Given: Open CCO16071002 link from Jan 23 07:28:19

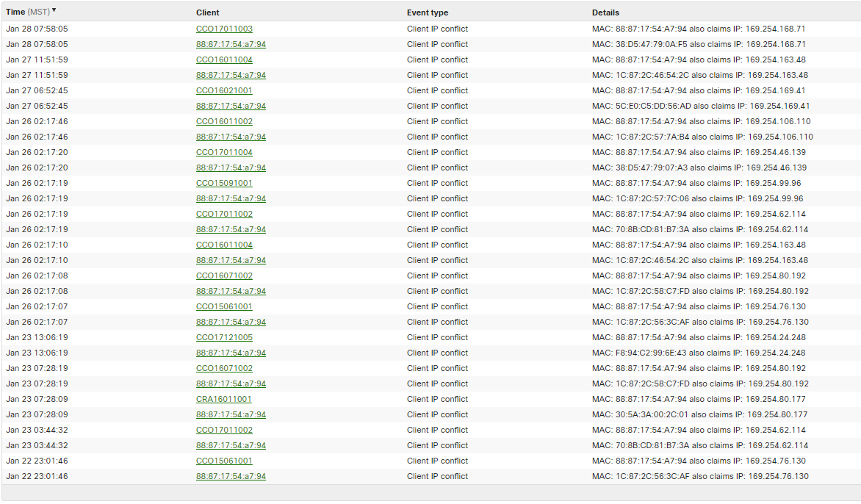Looking at the screenshot, I should point(224,368).
